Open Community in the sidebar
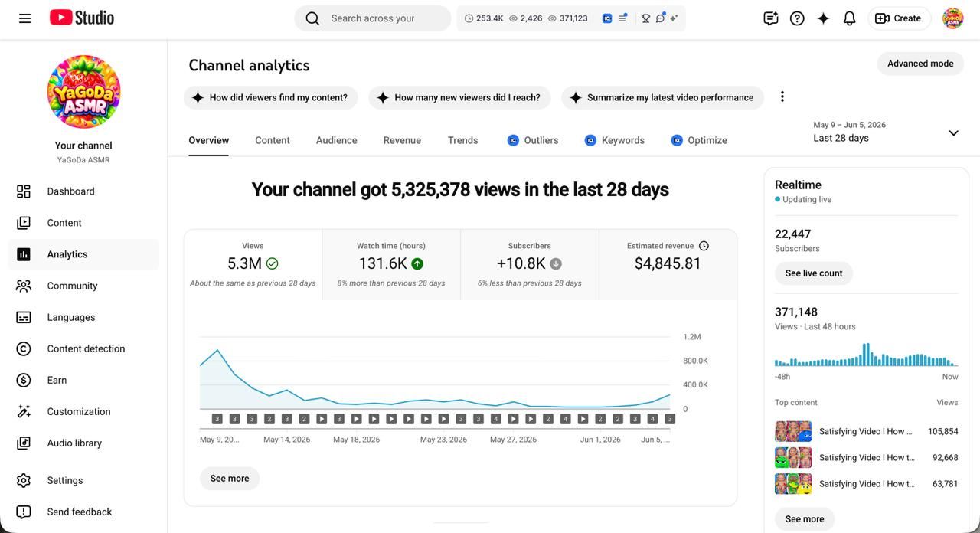This screenshot has height=533, width=980. click(83, 286)
